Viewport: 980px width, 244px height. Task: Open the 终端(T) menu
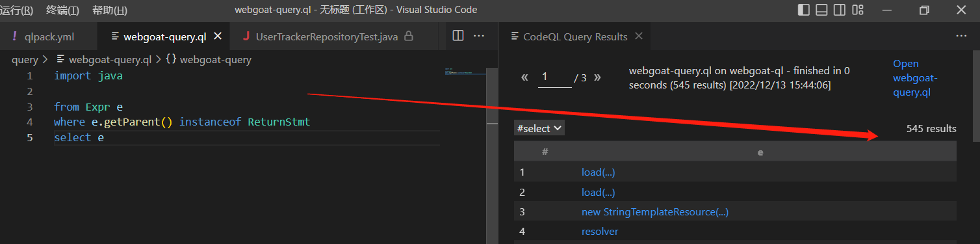(x=63, y=10)
